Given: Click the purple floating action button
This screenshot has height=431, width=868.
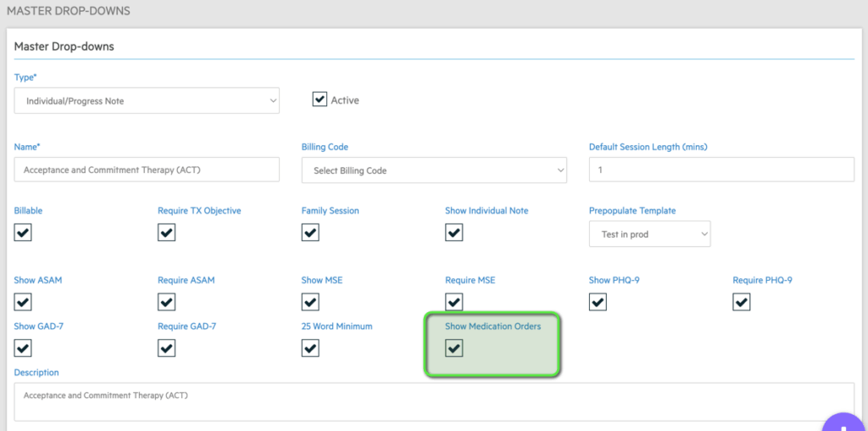Looking at the screenshot, I should point(844,424).
